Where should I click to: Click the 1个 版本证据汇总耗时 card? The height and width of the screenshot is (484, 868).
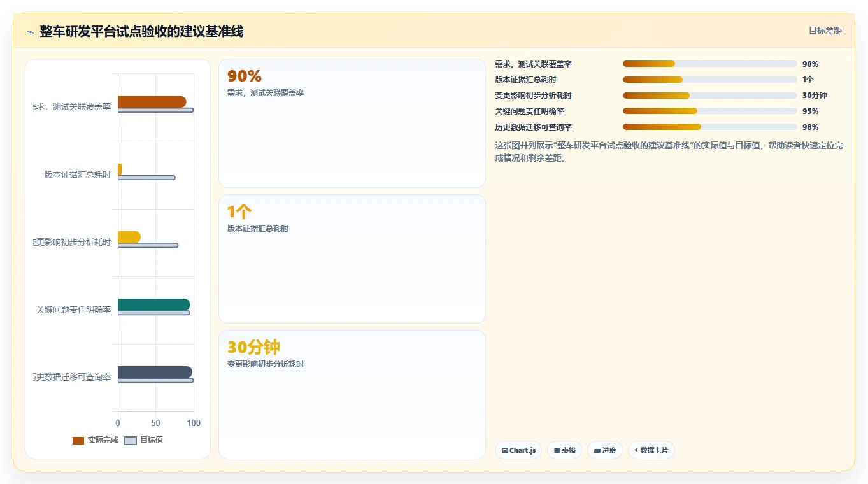tap(352, 259)
